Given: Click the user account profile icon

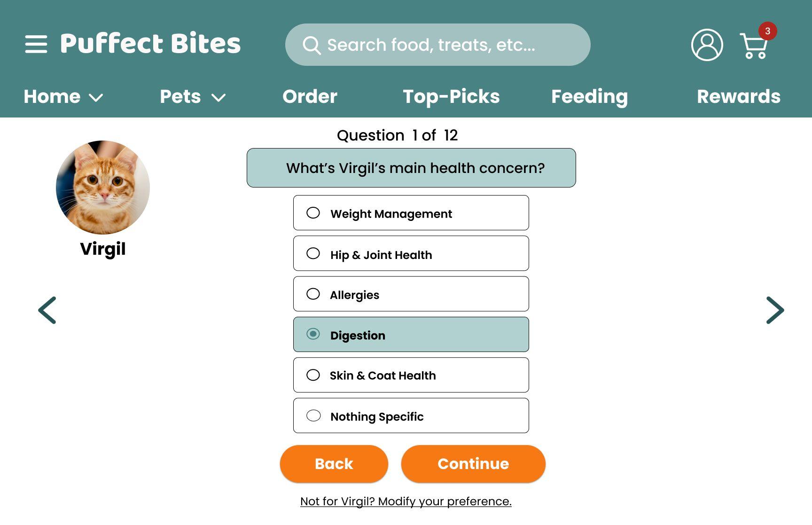Looking at the screenshot, I should point(707,45).
